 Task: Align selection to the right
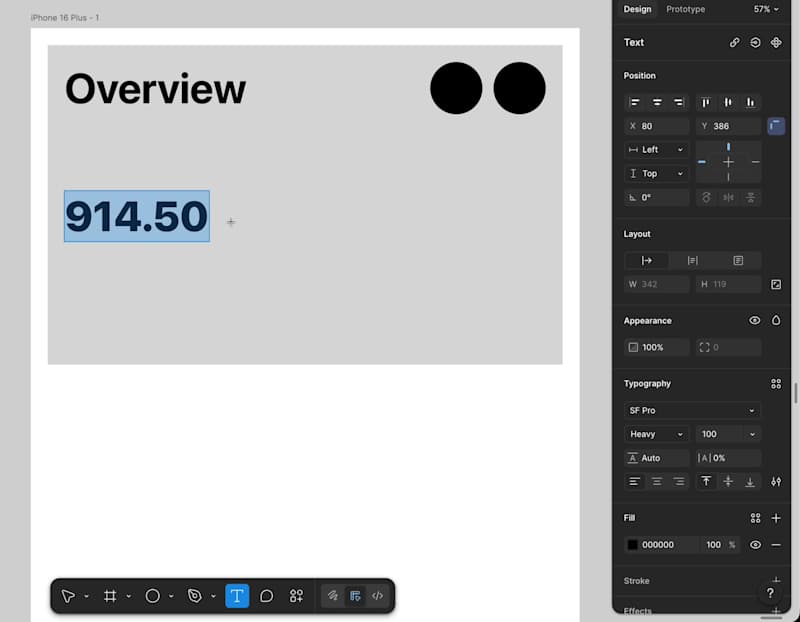[679, 103]
